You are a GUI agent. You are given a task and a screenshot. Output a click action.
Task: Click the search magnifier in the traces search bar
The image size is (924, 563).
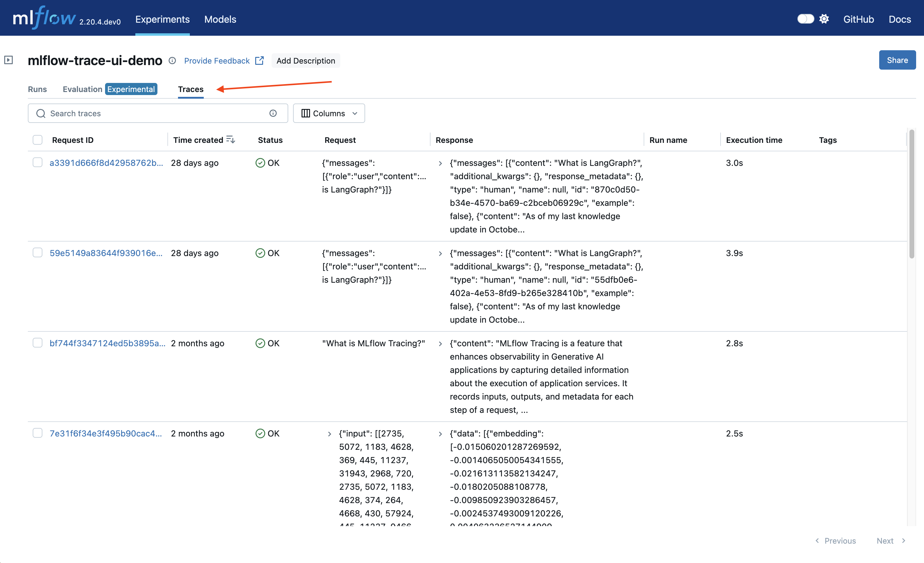tap(41, 113)
